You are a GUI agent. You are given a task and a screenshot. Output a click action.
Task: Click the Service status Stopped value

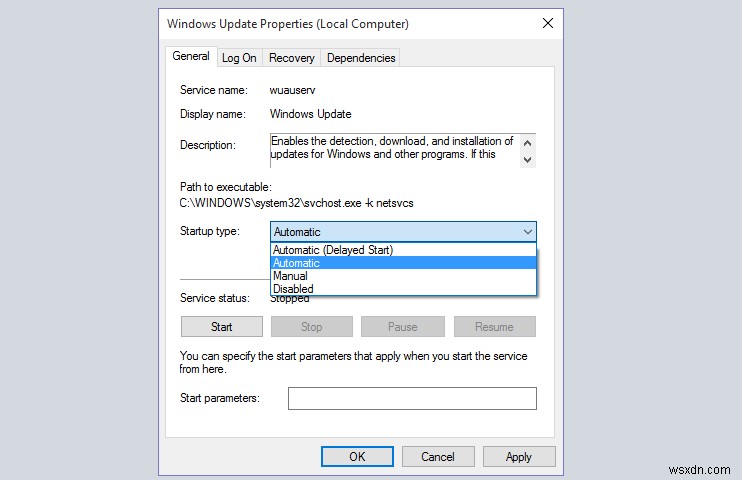click(x=289, y=299)
